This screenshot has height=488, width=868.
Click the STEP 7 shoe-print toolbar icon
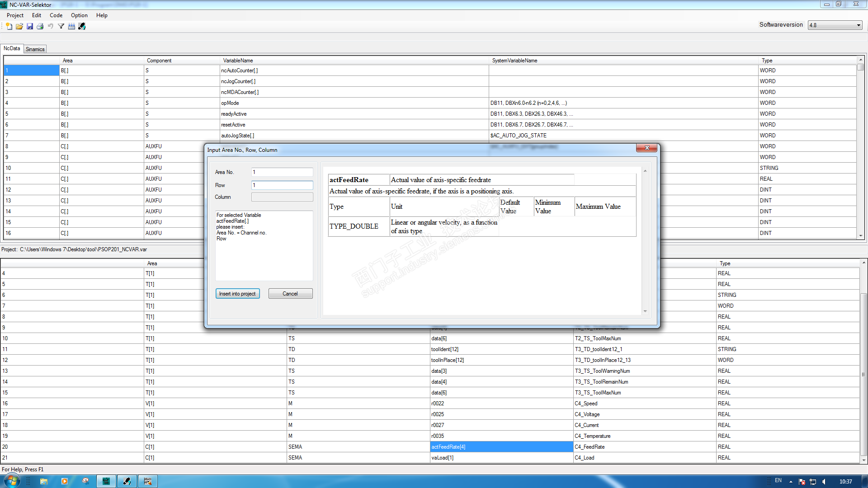(x=82, y=26)
